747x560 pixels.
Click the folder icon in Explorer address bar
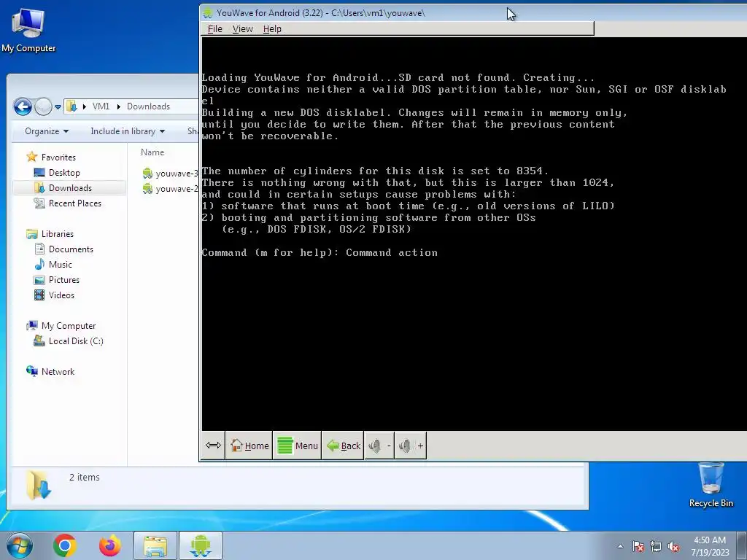tap(71, 106)
